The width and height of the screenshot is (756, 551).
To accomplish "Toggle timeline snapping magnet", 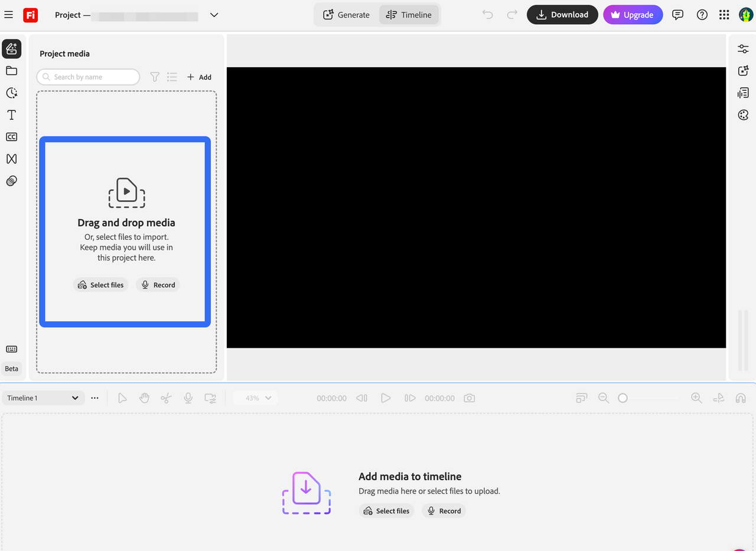I will (740, 398).
